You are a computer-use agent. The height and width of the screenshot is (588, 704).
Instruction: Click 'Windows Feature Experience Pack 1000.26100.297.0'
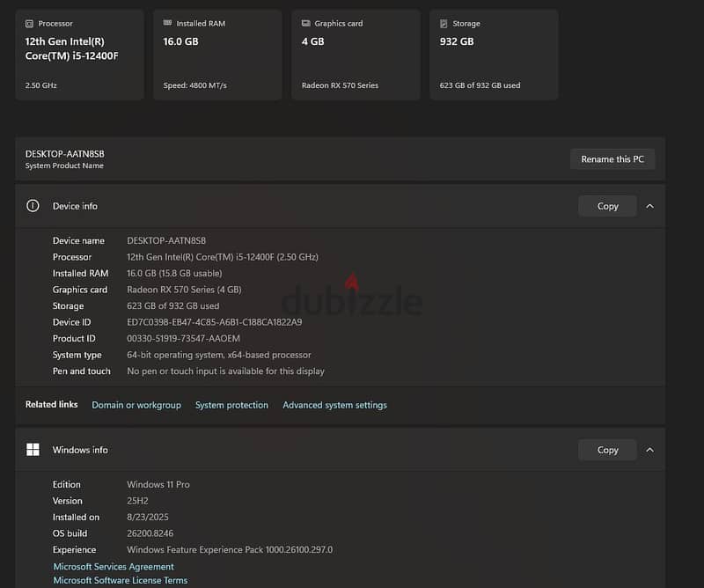coord(230,550)
